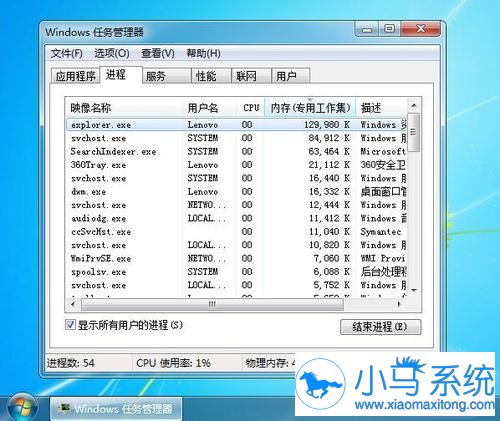Click the horizontal scrollbar thumb
The height and width of the screenshot is (421, 500).
(212, 304)
